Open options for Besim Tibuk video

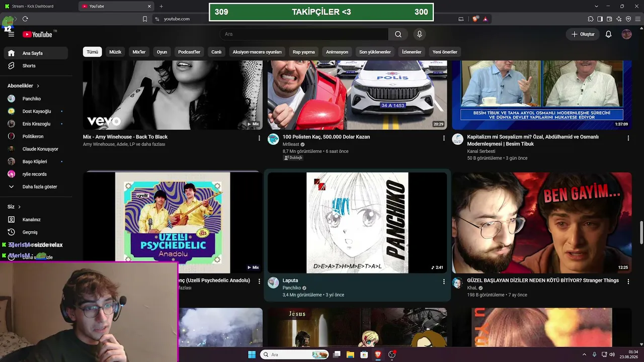628,138
